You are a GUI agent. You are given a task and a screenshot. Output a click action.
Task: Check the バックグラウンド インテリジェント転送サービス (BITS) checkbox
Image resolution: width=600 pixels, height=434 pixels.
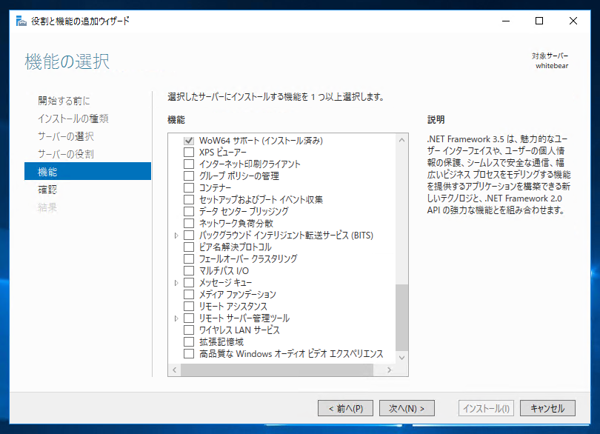(x=189, y=235)
